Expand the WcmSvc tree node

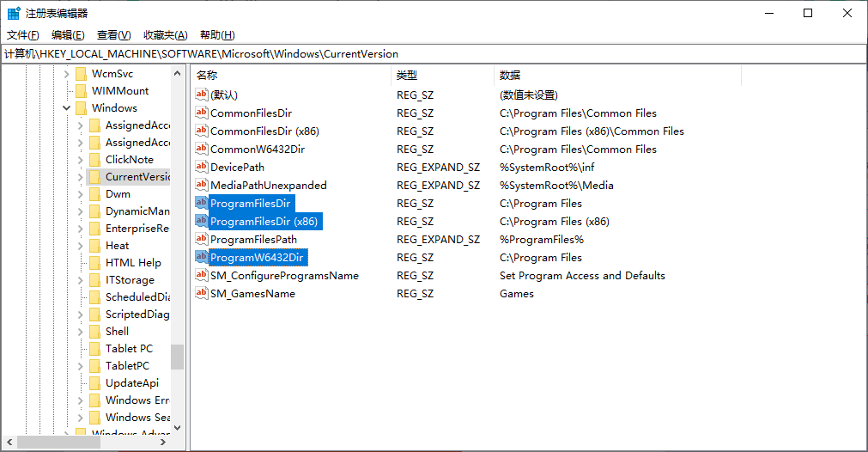[x=66, y=74]
